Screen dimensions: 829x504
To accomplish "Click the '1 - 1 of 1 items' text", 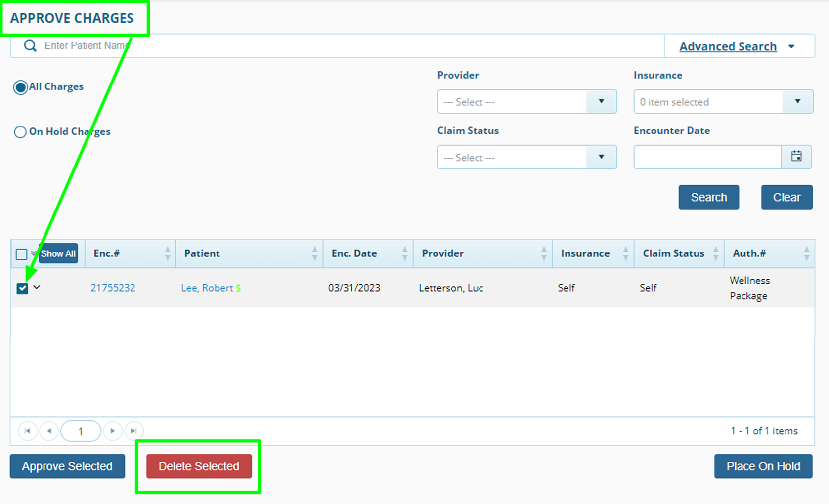I will click(764, 431).
